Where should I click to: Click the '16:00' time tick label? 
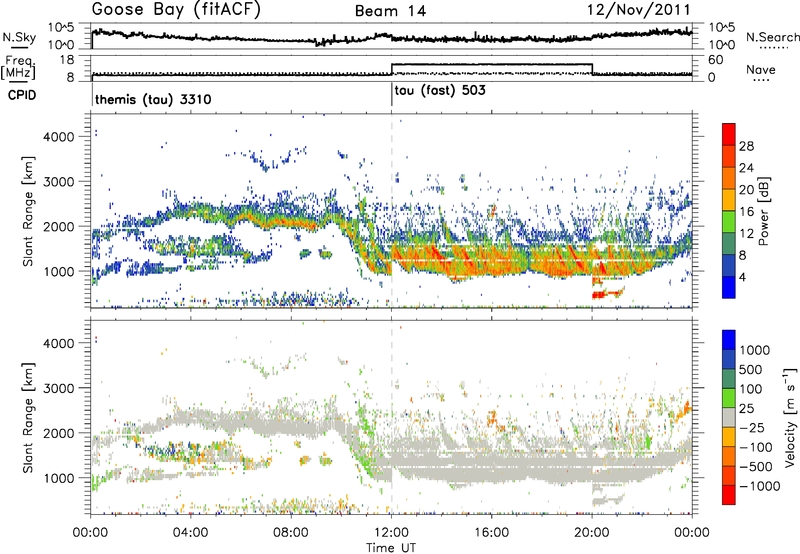(x=491, y=533)
